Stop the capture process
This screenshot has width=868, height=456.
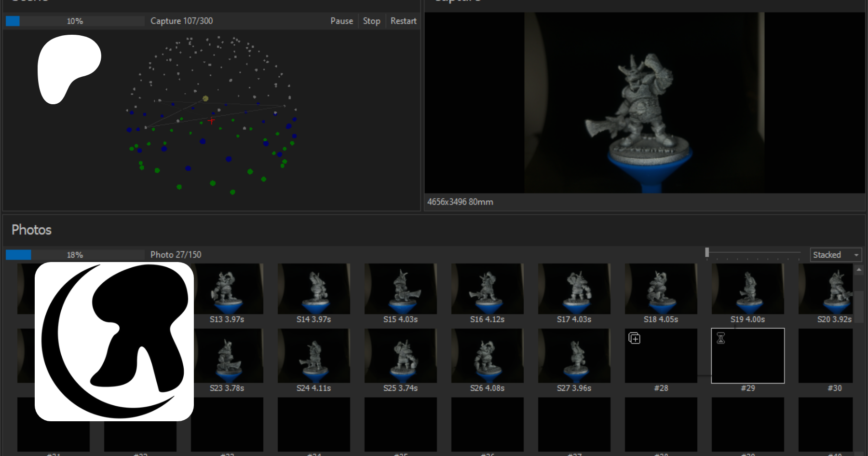click(x=371, y=21)
